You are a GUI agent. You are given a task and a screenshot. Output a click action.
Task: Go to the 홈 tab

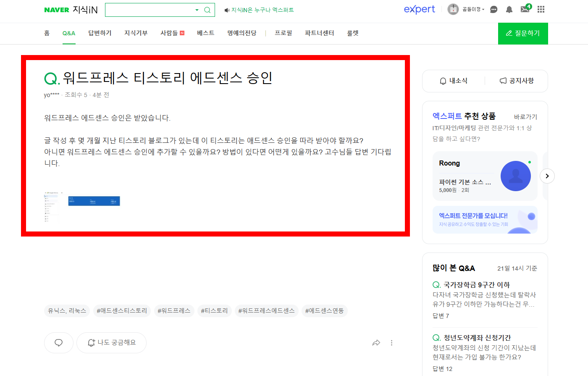pyautogui.click(x=47, y=33)
